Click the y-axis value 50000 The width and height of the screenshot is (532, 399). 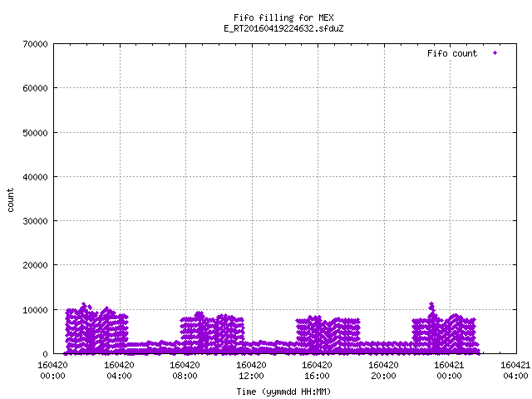coord(35,133)
